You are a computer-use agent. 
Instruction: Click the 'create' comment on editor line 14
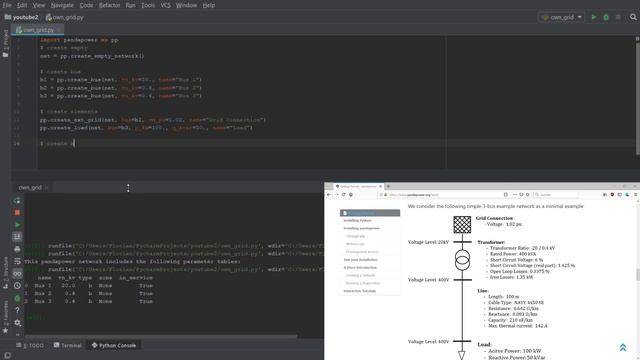[57, 144]
